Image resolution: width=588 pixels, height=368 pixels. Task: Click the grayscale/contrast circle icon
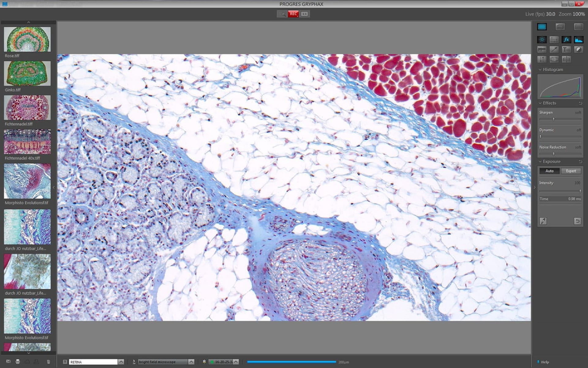[x=579, y=49]
